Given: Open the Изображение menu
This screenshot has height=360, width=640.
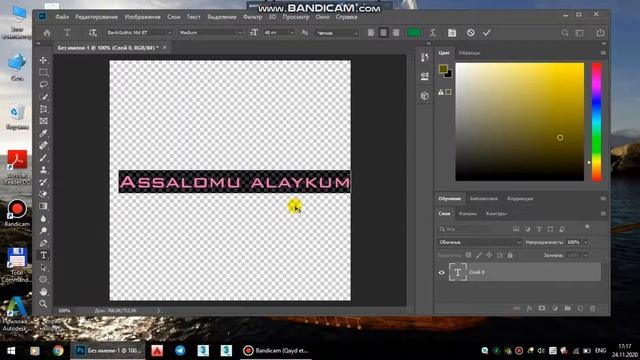Looking at the screenshot, I should [142, 17].
